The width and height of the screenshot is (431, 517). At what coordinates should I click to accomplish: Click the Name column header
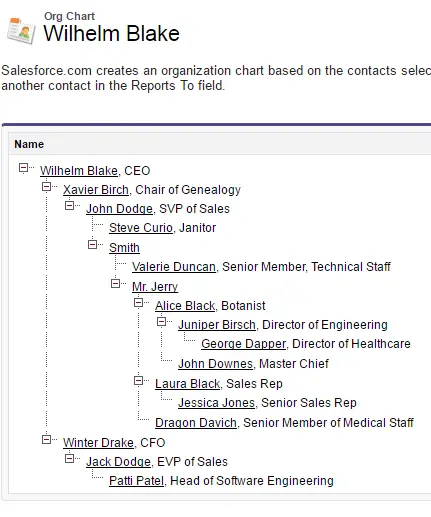29,144
